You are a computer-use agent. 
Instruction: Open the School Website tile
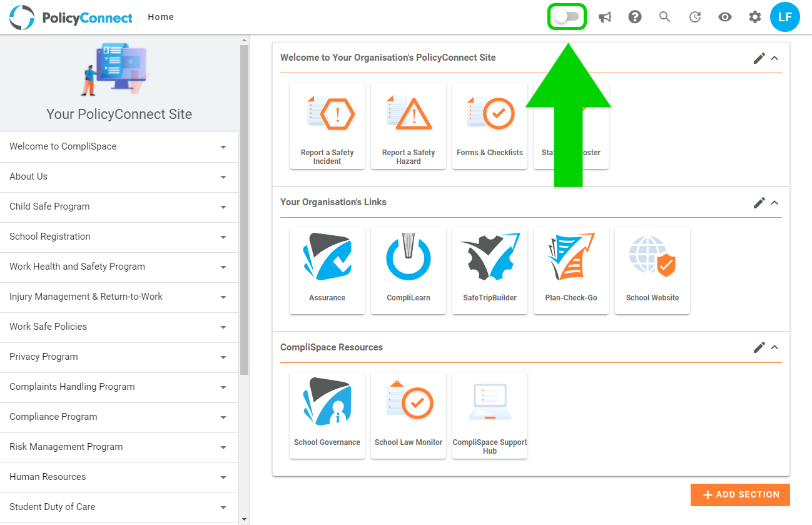point(652,270)
